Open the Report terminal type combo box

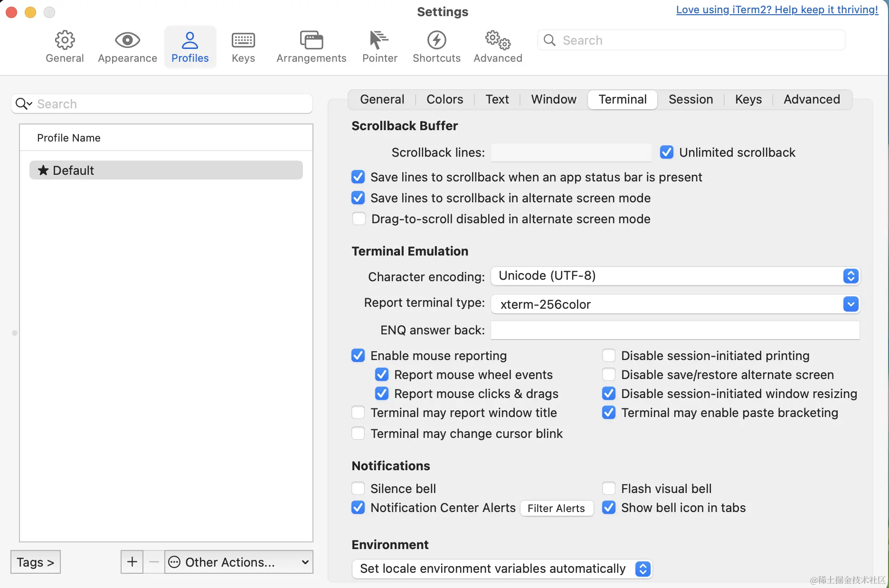pyautogui.click(x=675, y=304)
